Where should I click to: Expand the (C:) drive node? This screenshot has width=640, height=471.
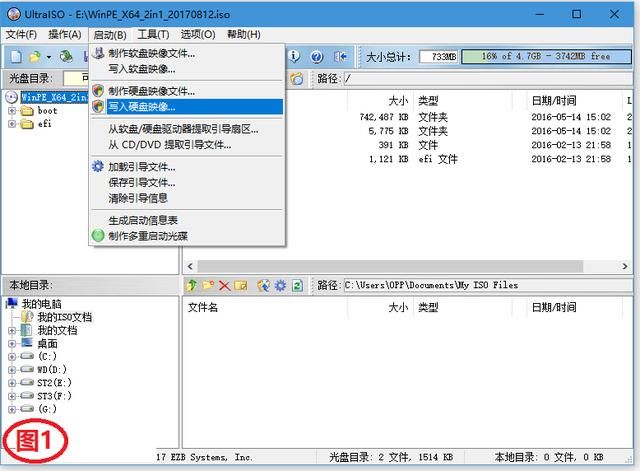12,356
